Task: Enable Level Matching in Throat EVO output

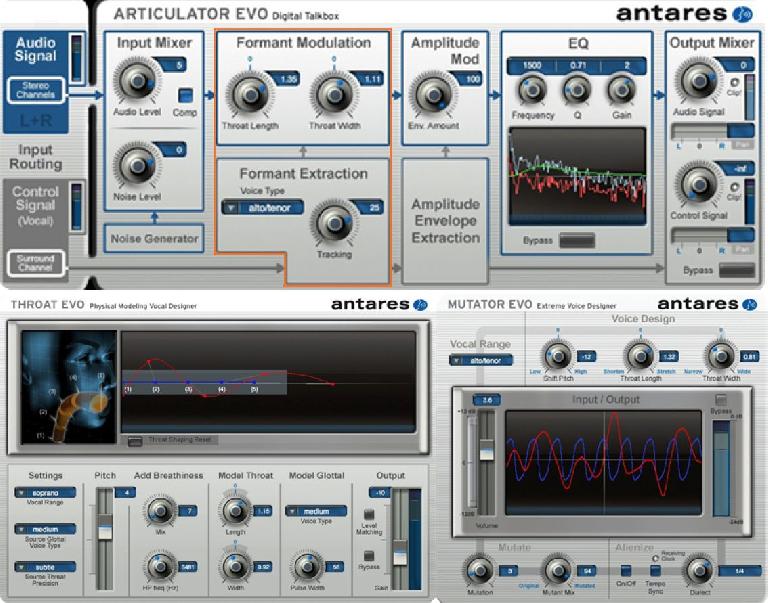Action: click(x=369, y=515)
